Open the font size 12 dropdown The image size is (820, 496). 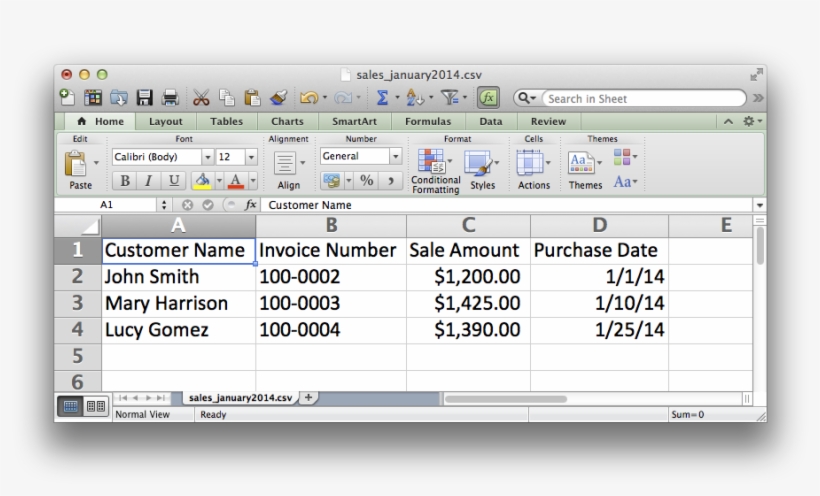(x=252, y=157)
